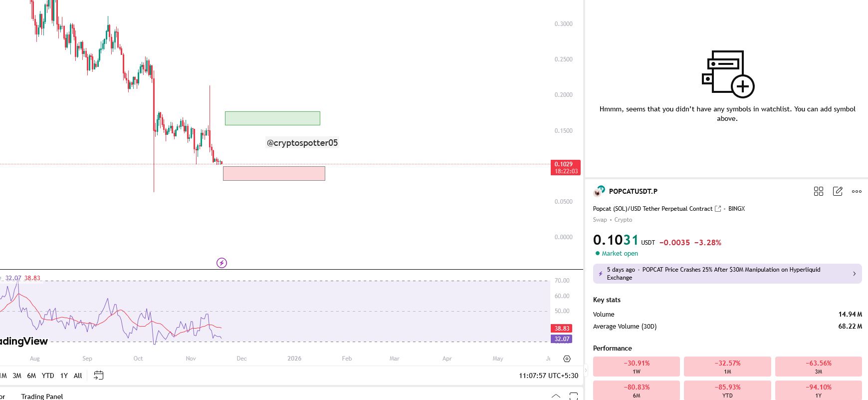
Task: Maximize the bottom trading panel
Action: pos(574,396)
